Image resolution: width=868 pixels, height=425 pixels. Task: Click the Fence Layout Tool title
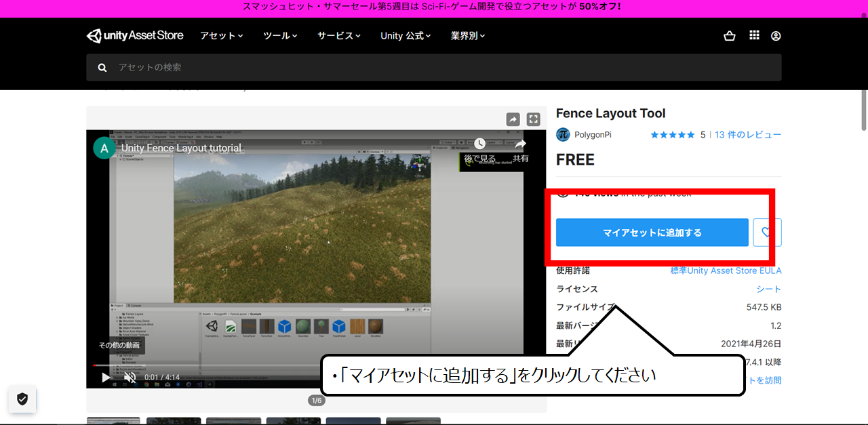pos(611,113)
